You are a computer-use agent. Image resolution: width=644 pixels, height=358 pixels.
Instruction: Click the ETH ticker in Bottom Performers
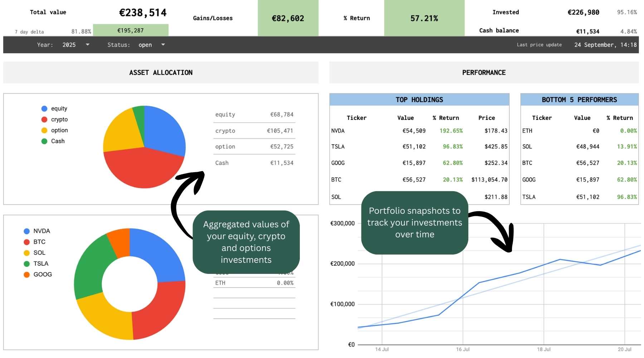coord(527,131)
